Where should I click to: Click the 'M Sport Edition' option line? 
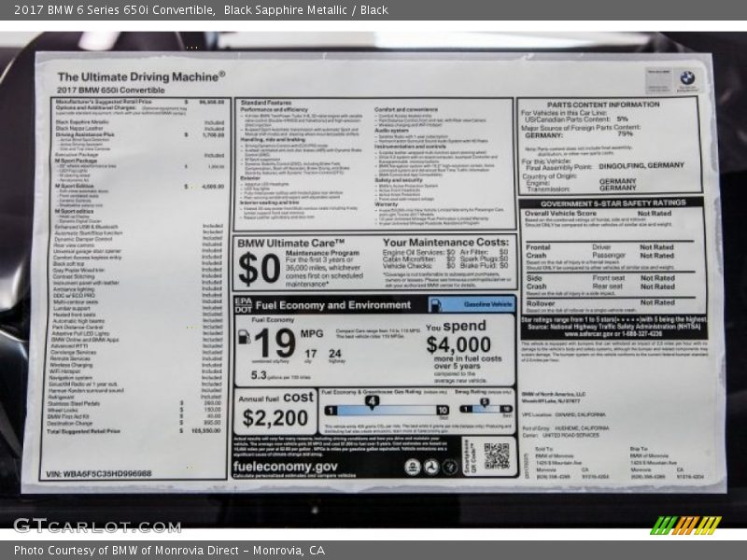tap(139, 186)
